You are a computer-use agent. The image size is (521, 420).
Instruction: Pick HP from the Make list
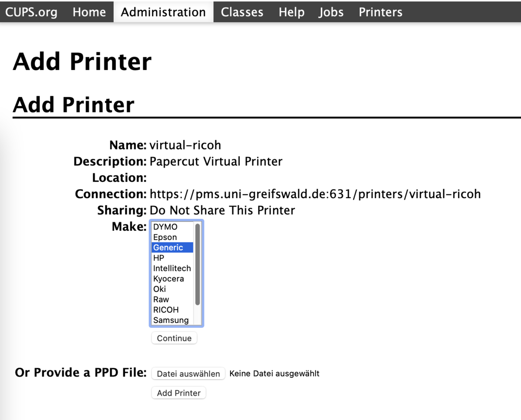coord(159,258)
